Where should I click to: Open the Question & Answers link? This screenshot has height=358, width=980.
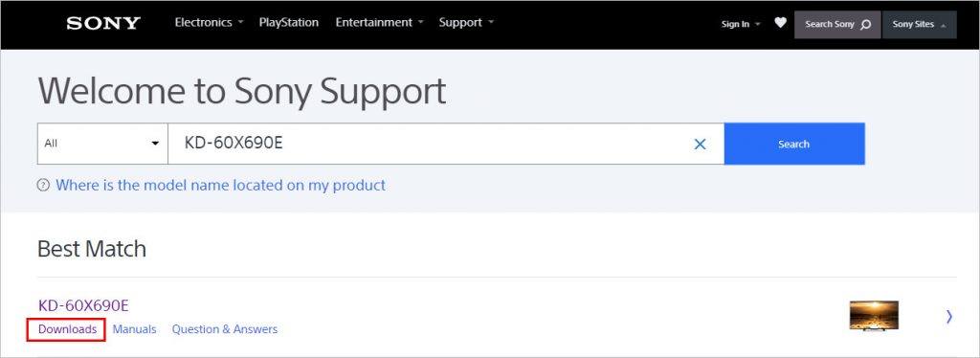coord(224,329)
